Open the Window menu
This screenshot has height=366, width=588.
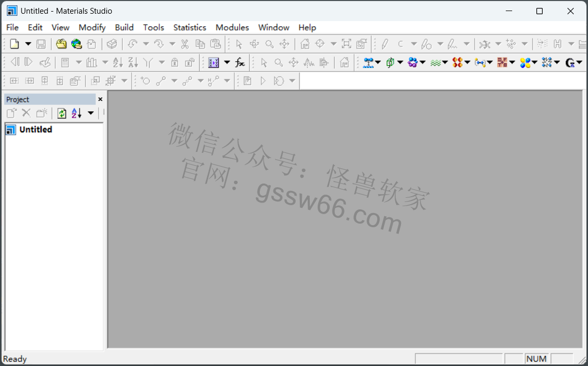[274, 27]
